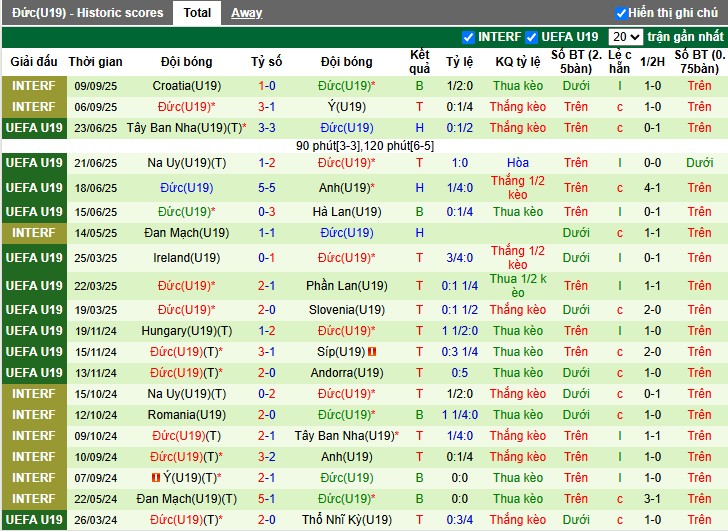Viewport: 728px width, 531px height.
Task: Switch to the Total tab
Action: coord(197,13)
